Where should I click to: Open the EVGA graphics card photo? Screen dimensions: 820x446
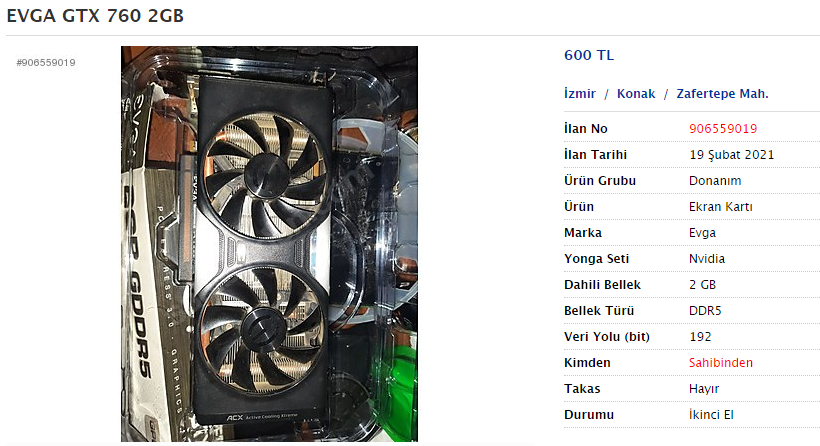pyautogui.click(x=269, y=244)
